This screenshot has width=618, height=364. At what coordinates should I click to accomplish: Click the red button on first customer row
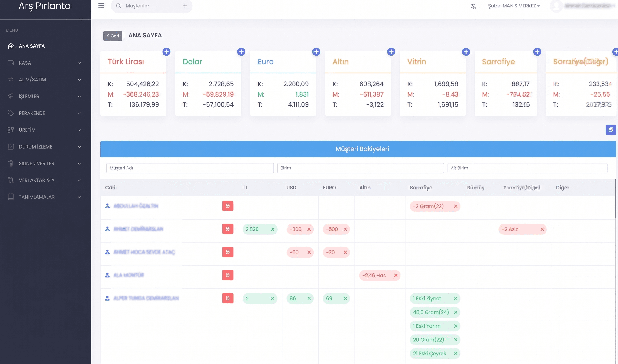tap(228, 206)
